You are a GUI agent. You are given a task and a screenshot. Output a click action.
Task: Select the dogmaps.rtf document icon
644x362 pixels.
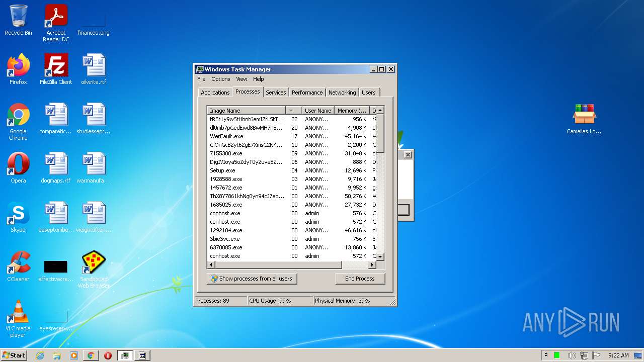point(56,168)
